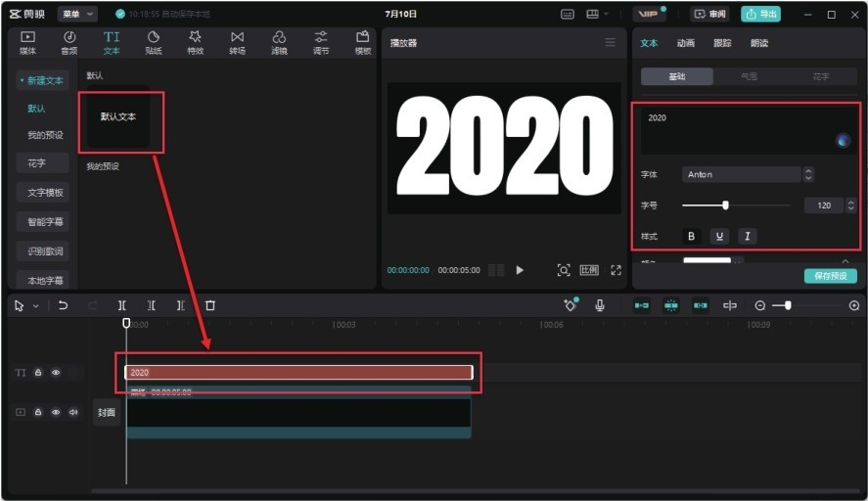Switch to the 朗读 tab
The width and height of the screenshot is (868, 501).
[x=759, y=43]
